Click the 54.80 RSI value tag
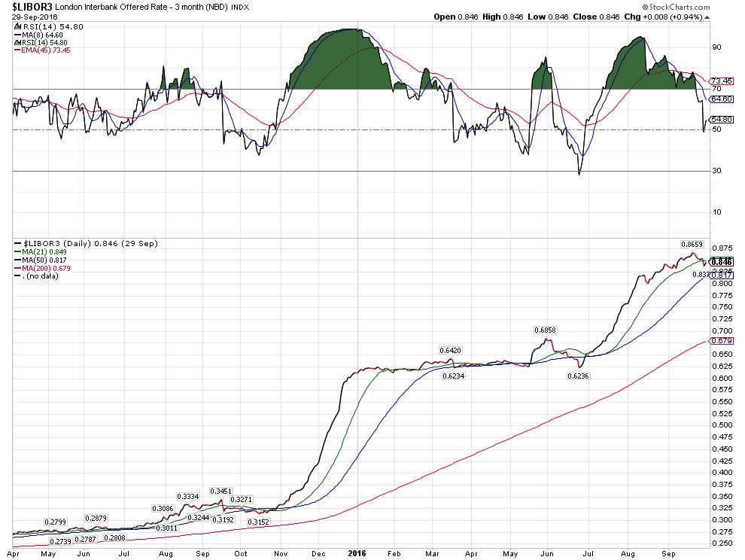 [x=722, y=120]
